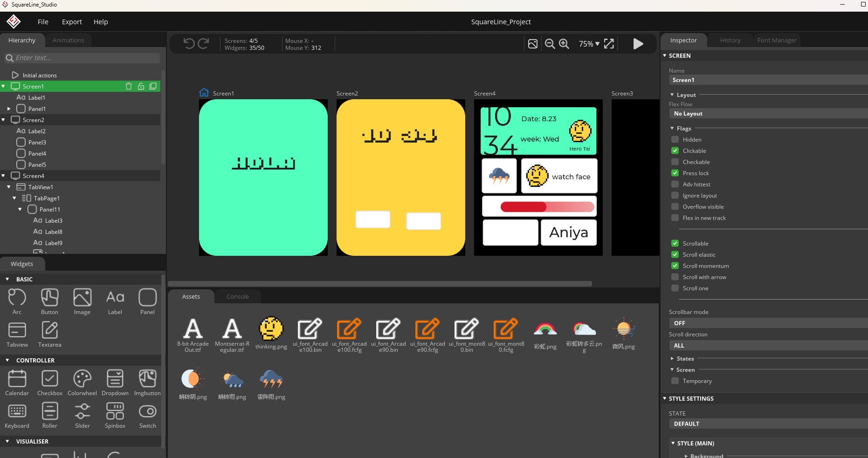Switch to the Font Manager tab
Screen dimensions: 868x458
pyautogui.click(x=777, y=41)
